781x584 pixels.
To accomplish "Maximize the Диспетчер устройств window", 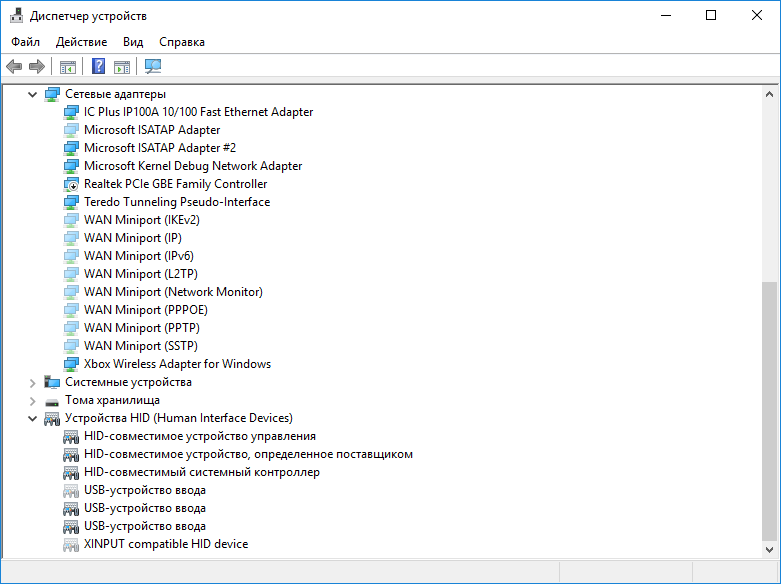I will coord(711,15).
